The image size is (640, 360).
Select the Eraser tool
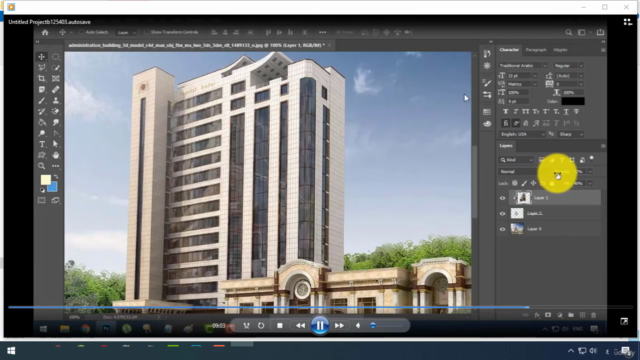[56, 111]
